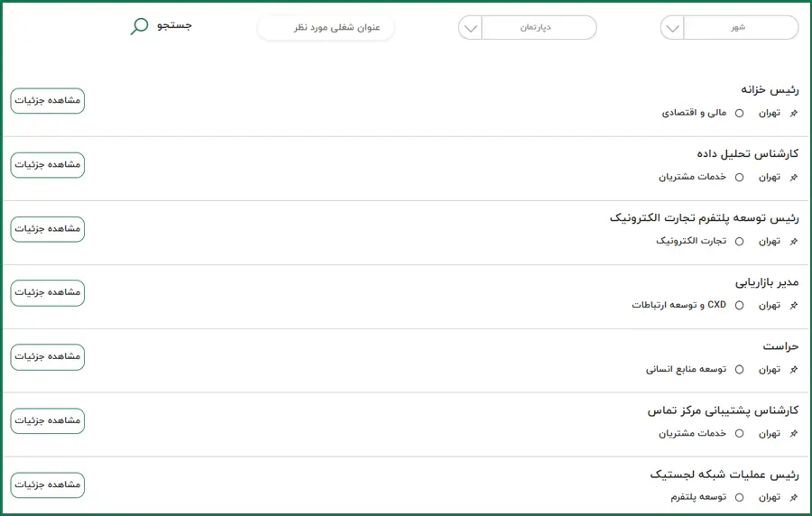Click the circle icon beside توسعه منابع انسانی

[x=740, y=370]
